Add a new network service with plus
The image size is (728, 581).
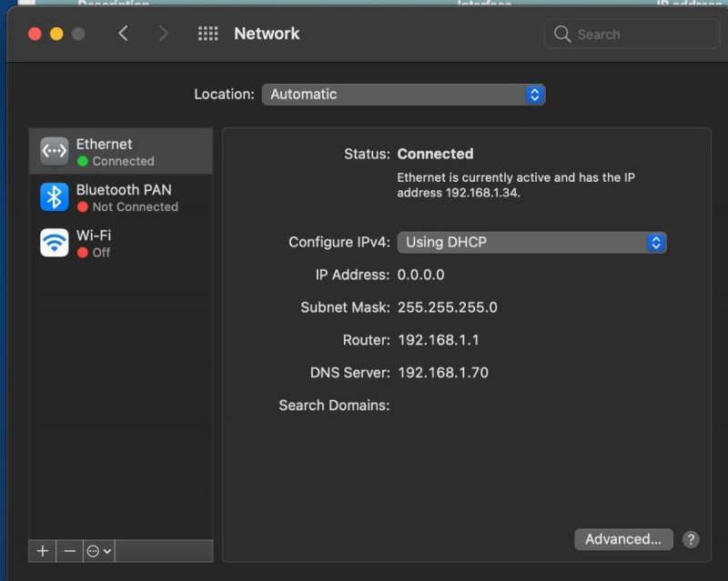click(x=42, y=551)
